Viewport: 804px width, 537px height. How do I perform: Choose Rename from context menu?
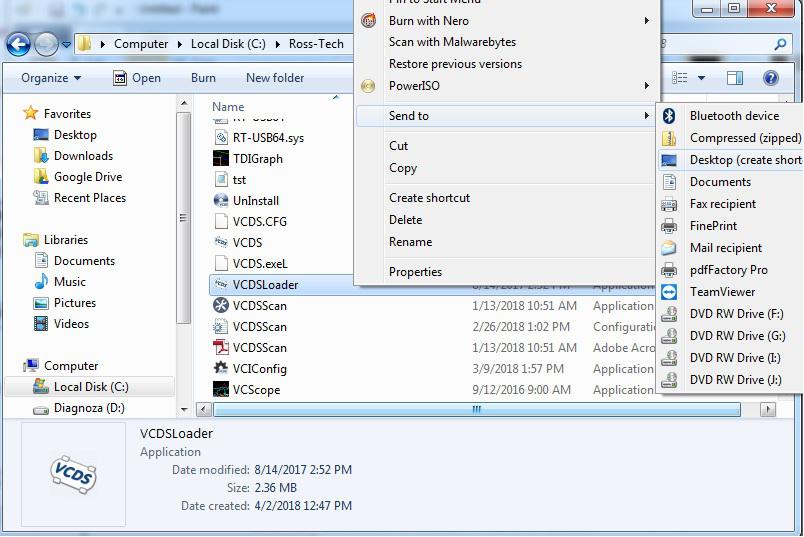(x=410, y=242)
